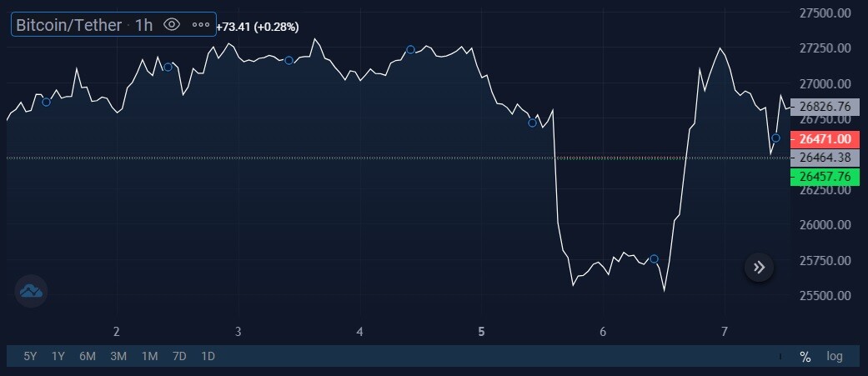The width and height of the screenshot is (868, 376).
Task: Switch to 3M range
Action: [x=118, y=356]
